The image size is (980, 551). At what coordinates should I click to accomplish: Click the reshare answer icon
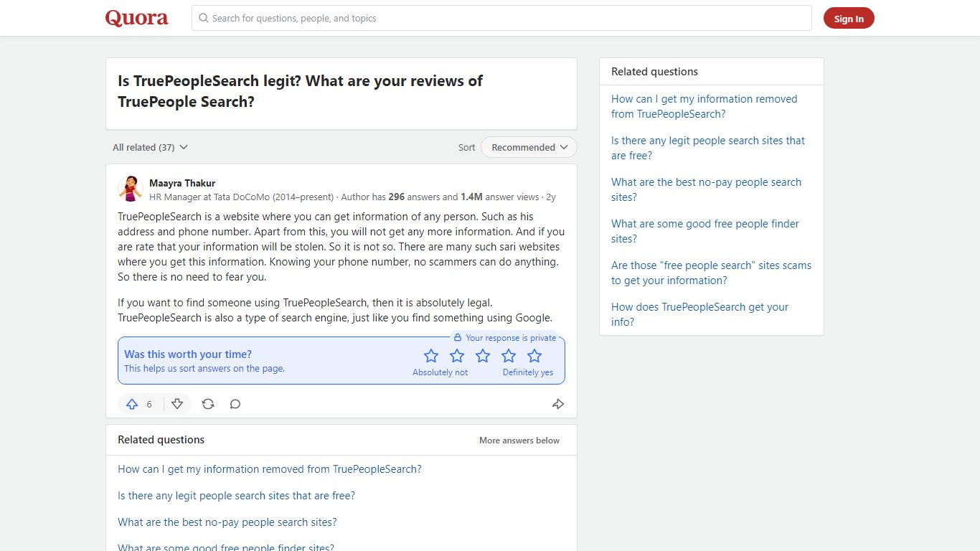208,404
